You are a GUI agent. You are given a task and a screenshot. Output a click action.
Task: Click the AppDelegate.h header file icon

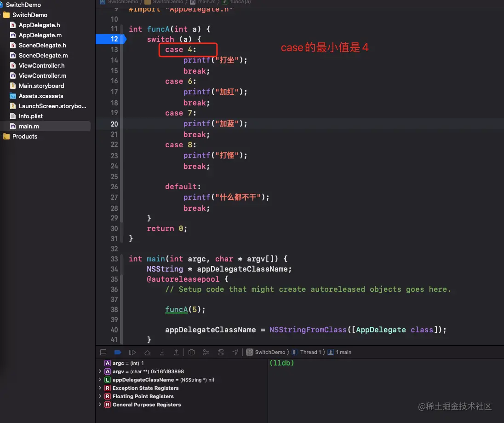click(x=13, y=25)
